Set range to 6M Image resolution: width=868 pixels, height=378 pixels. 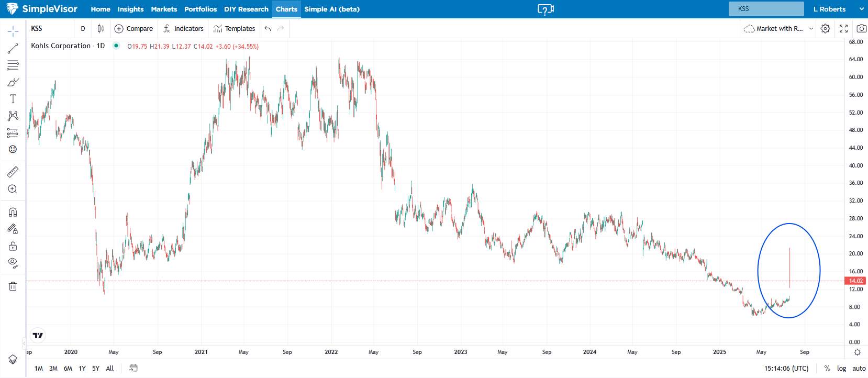coord(68,368)
